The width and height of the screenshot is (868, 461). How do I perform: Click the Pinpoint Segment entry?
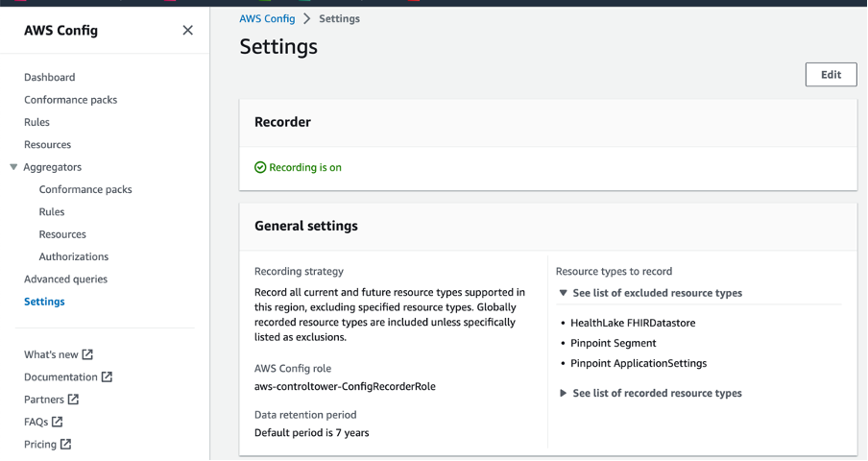tap(613, 343)
